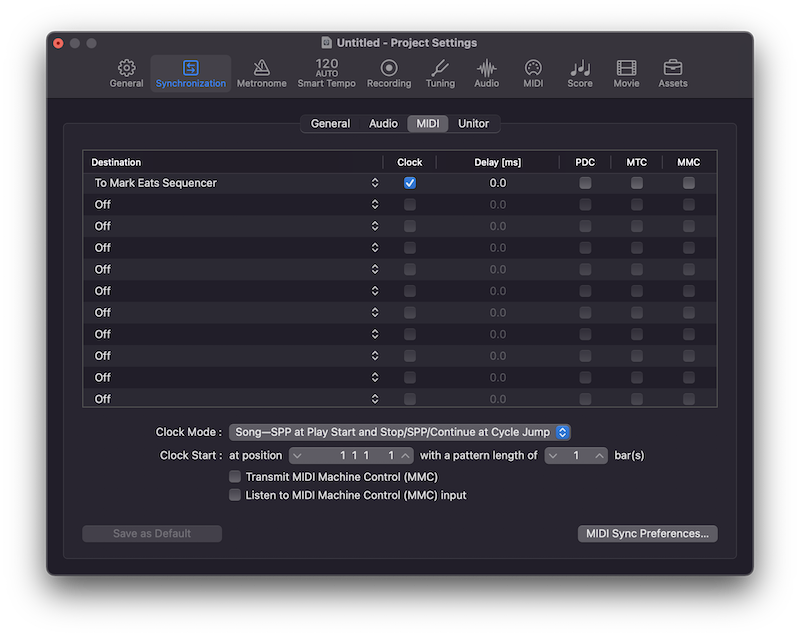Increase the clock start position value

click(405, 455)
